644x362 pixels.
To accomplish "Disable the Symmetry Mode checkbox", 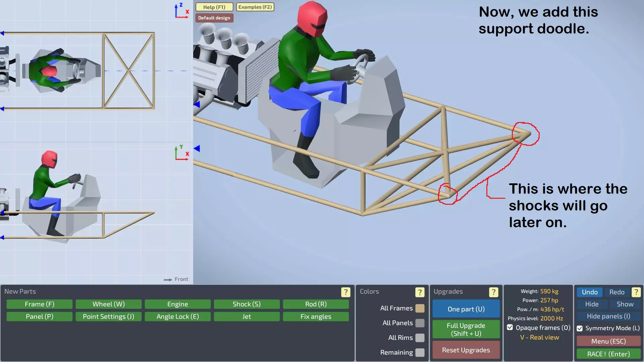I will click(580, 328).
